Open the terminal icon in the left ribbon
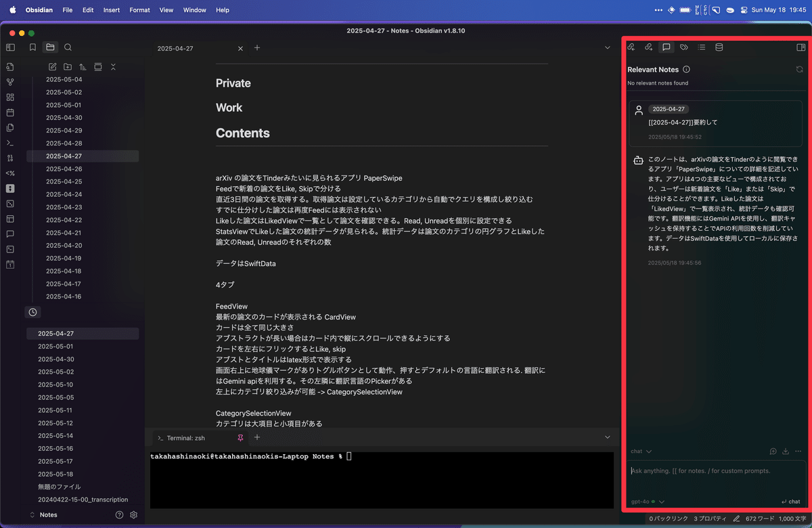The width and height of the screenshot is (812, 528). tap(9, 143)
